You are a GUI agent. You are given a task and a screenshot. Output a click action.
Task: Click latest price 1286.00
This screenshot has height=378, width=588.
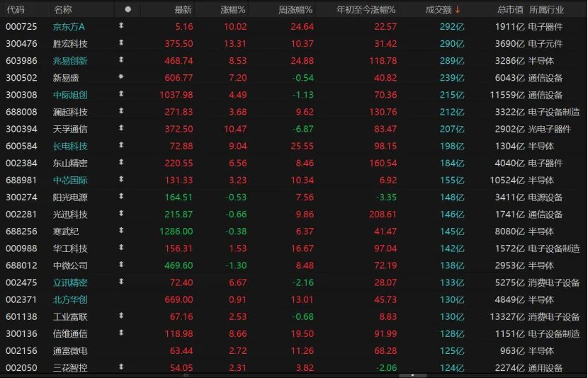coord(176,231)
